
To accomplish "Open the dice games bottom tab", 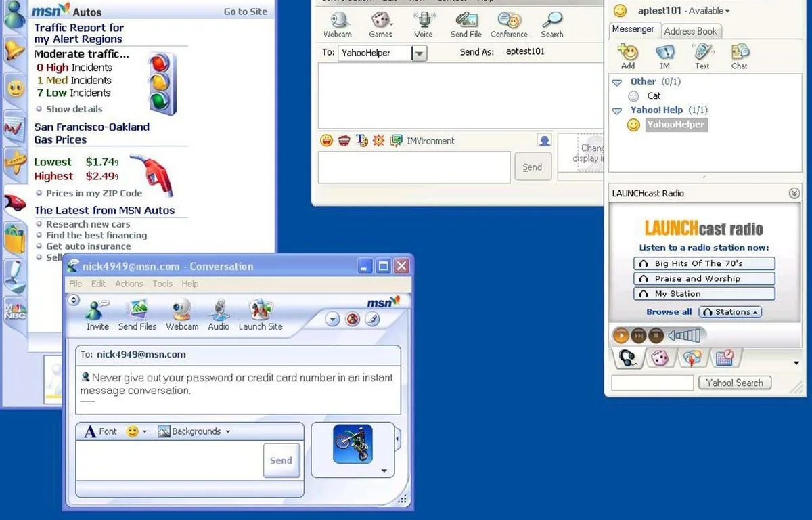I will coord(660,357).
